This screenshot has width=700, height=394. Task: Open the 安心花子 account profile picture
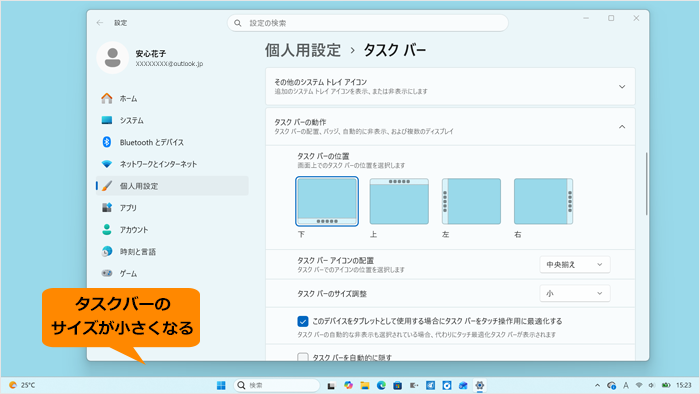click(112, 58)
